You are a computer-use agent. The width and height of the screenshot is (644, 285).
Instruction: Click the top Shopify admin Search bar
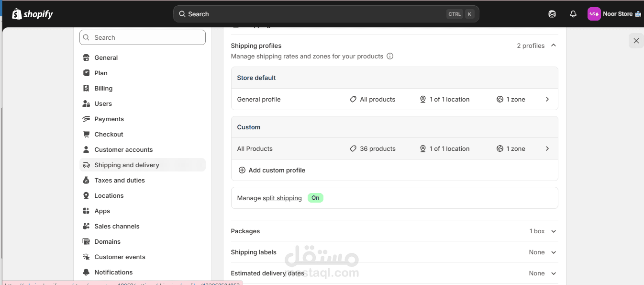(x=326, y=14)
